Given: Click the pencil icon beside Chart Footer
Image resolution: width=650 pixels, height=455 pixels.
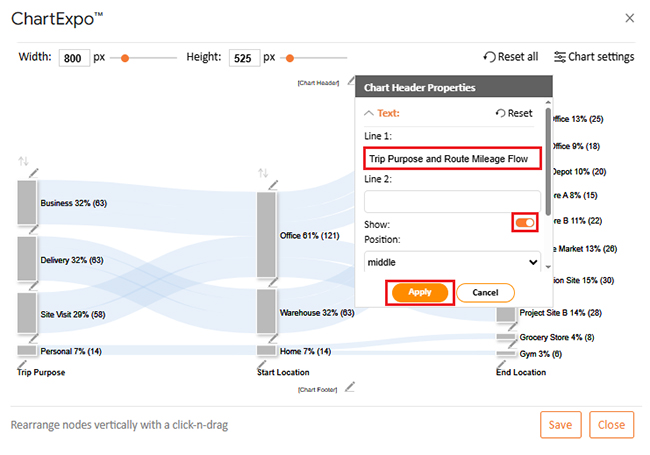Looking at the screenshot, I should click(x=350, y=387).
